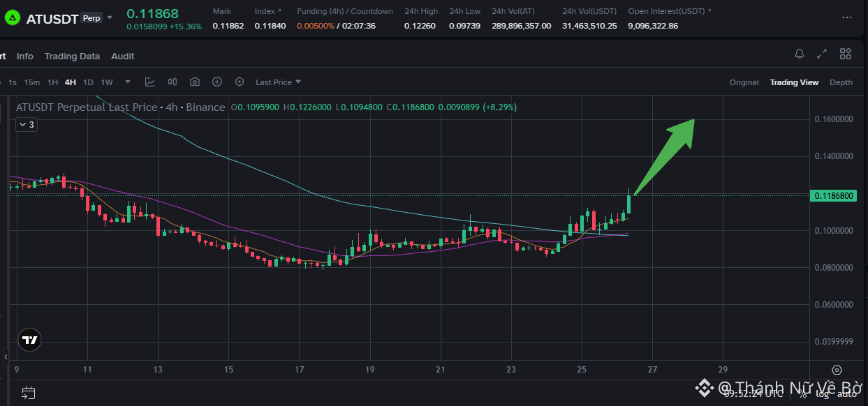Collapse left side panel handle
The height and width of the screenshot is (406, 868).
pyautogui.click(x=6, y=356)
